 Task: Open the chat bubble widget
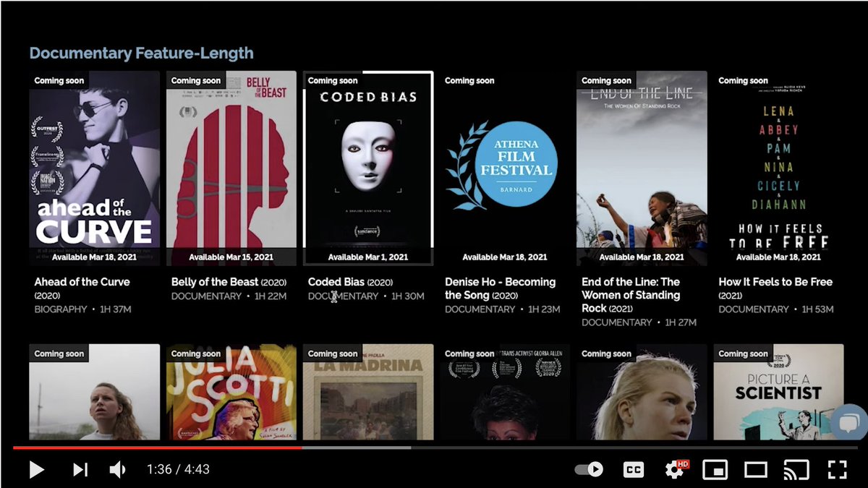(x=850, y=421)
